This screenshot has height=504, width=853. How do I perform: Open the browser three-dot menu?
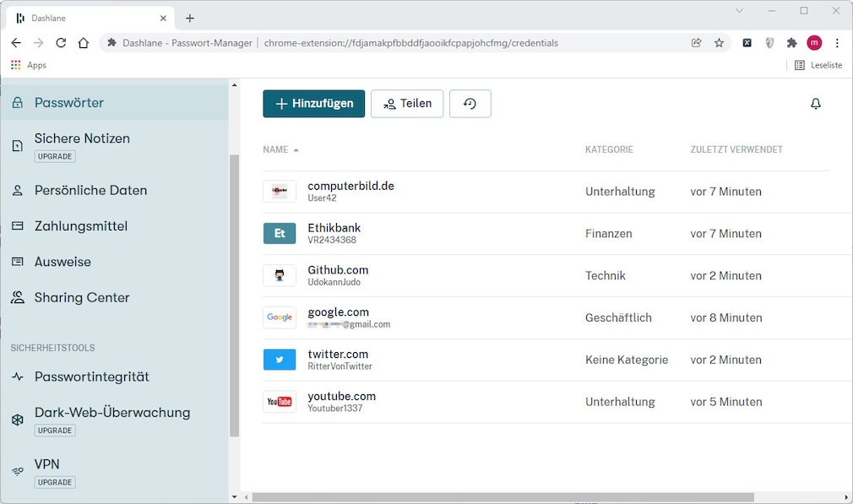[837, 42]
